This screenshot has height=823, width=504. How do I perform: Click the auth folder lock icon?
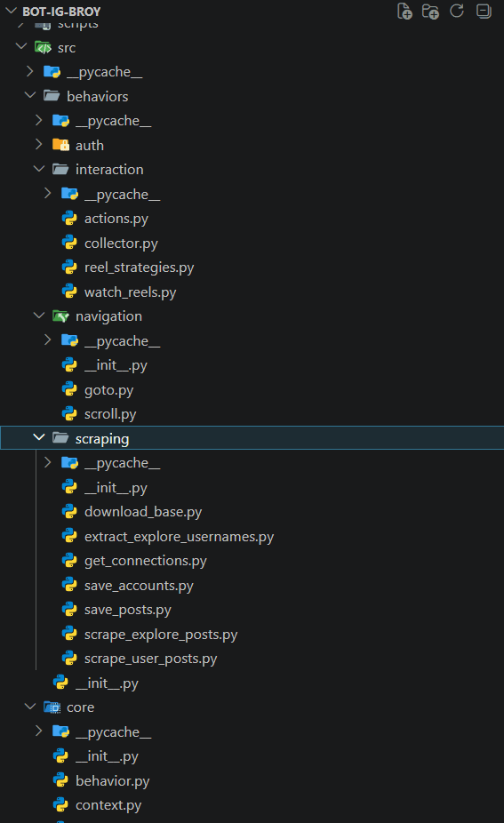[61, 145]
